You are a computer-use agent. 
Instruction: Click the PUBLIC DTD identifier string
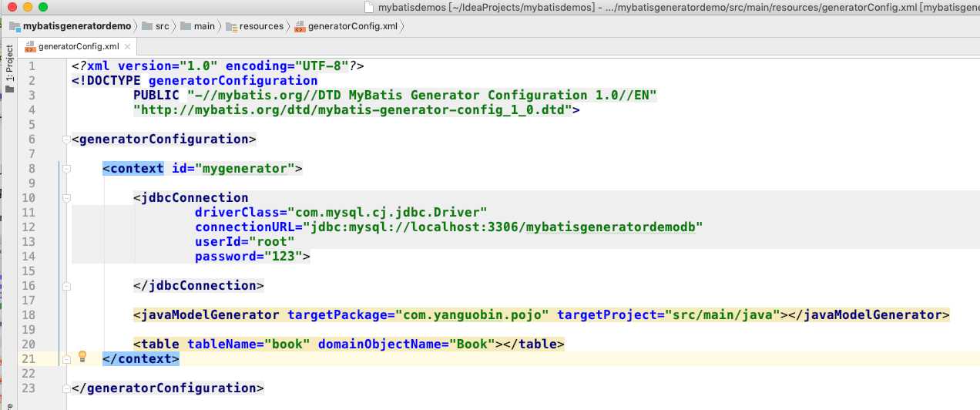point(421,96)
